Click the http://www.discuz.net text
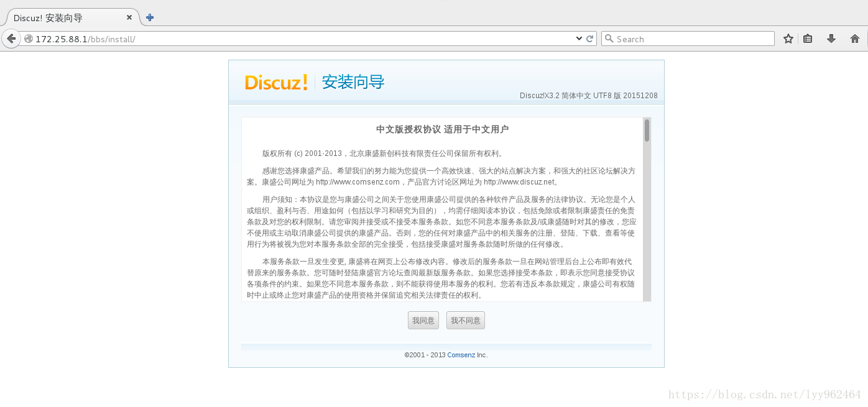The height and width of the screenshot is (407, 868). coord(519,182)
